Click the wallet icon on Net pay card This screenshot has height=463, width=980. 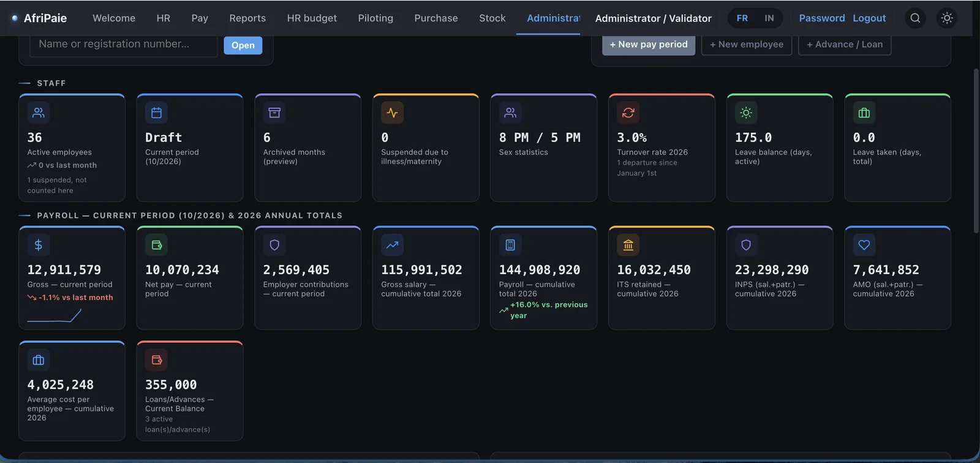[157, 245]
